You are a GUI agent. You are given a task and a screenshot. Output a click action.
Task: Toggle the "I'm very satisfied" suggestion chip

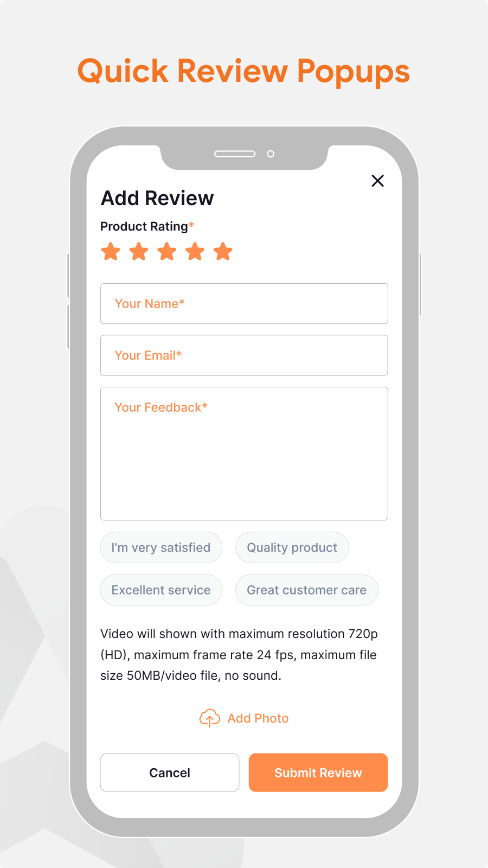point(161,547)
